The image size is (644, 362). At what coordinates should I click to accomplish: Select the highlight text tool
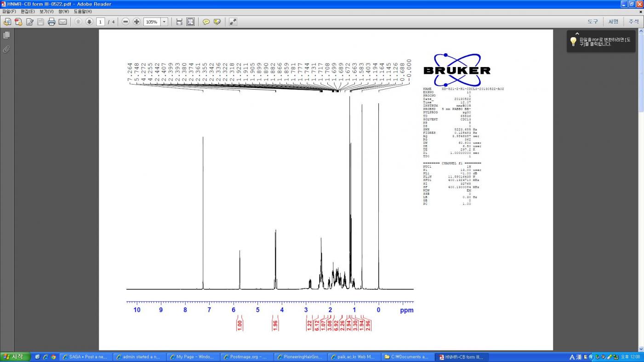pyautogui.click(x=217, y=22)
